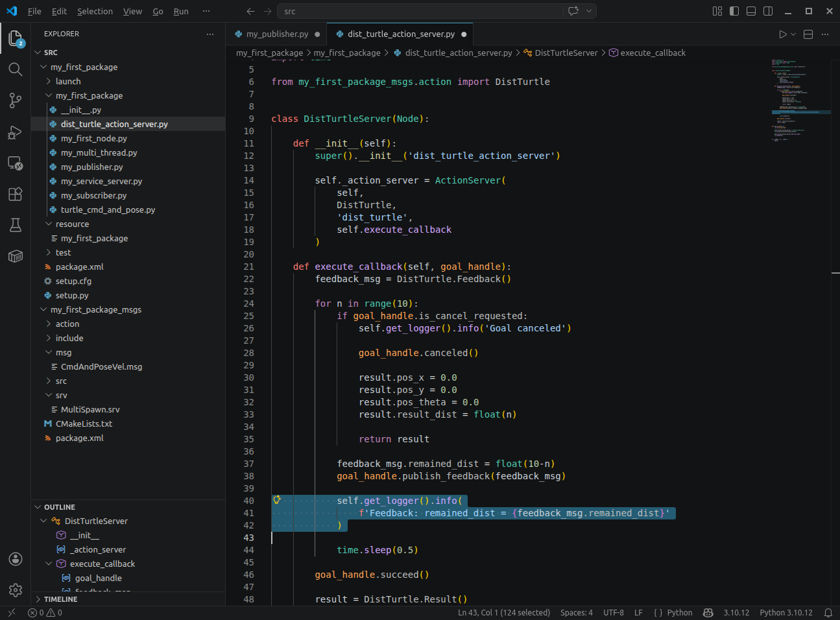Open the Testing flask icon
Image resolution: width=840 pixels, height=620 pixels.
(x=16, y=225)
